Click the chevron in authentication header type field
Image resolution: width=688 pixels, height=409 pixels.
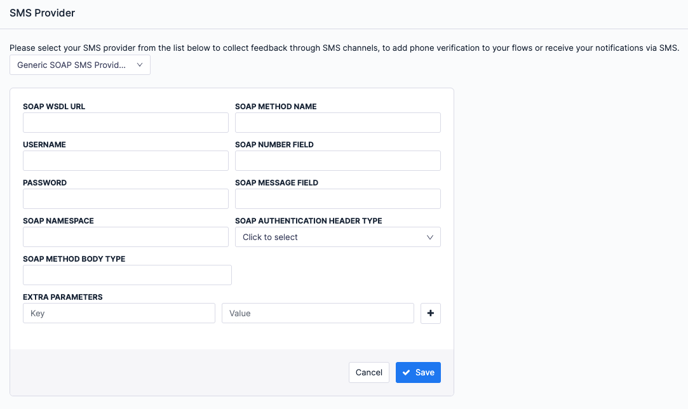430,237
